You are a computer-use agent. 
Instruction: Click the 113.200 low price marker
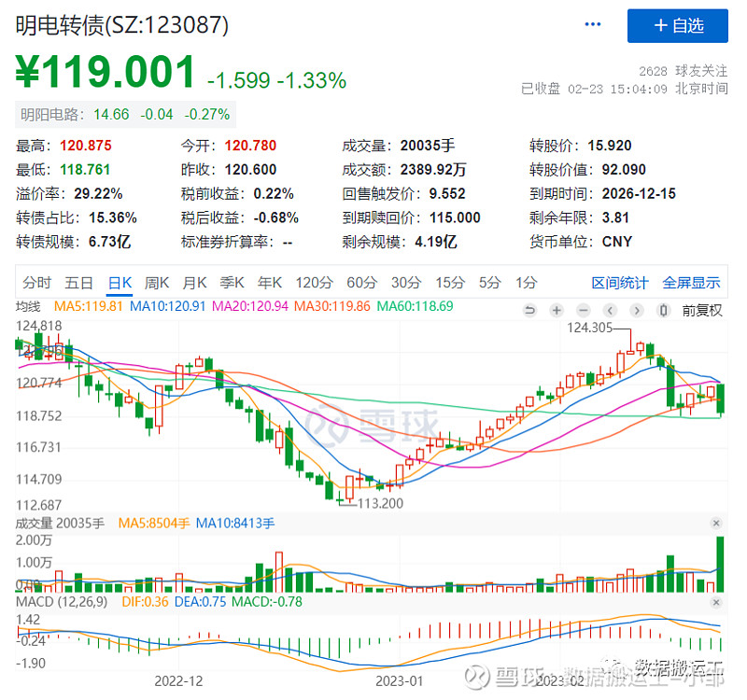pyautogui.click(x=380, y=503)
